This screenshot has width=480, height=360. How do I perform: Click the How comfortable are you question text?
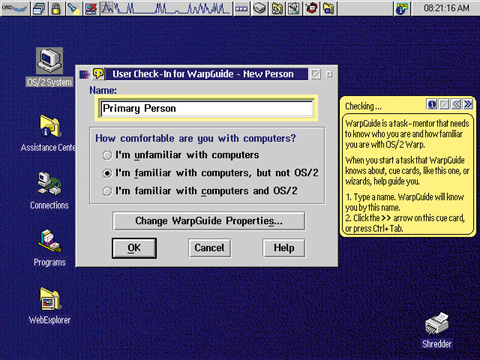tap(195, 138)
